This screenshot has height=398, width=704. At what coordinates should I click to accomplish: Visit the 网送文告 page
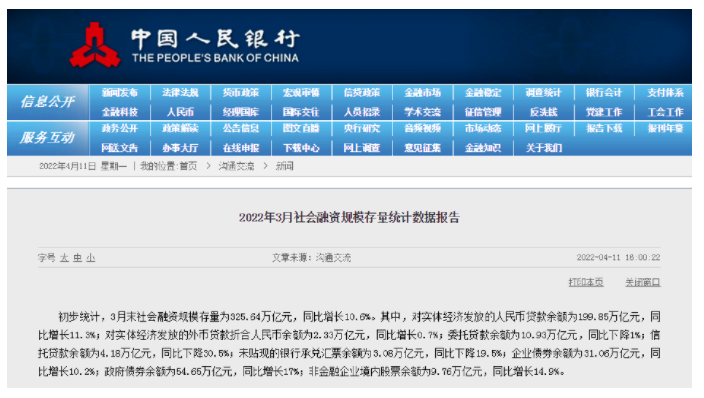(x=119, y=148)
